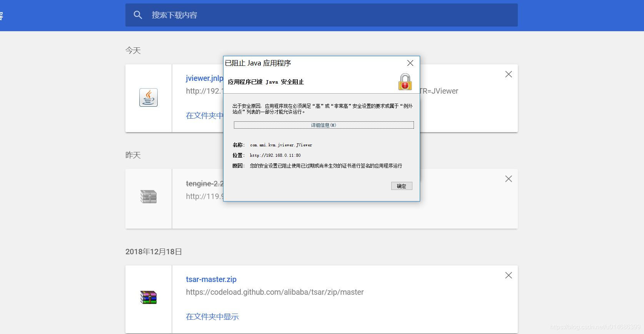The image size is (644, 334).
Task: Expand the 详细信息(M) details button
Action: pos(324,125)
